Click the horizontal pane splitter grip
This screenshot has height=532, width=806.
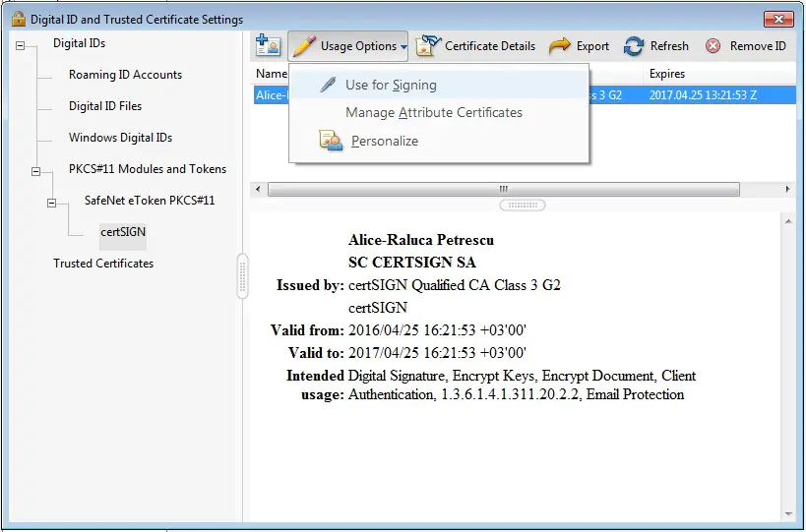tap(523, 205)
